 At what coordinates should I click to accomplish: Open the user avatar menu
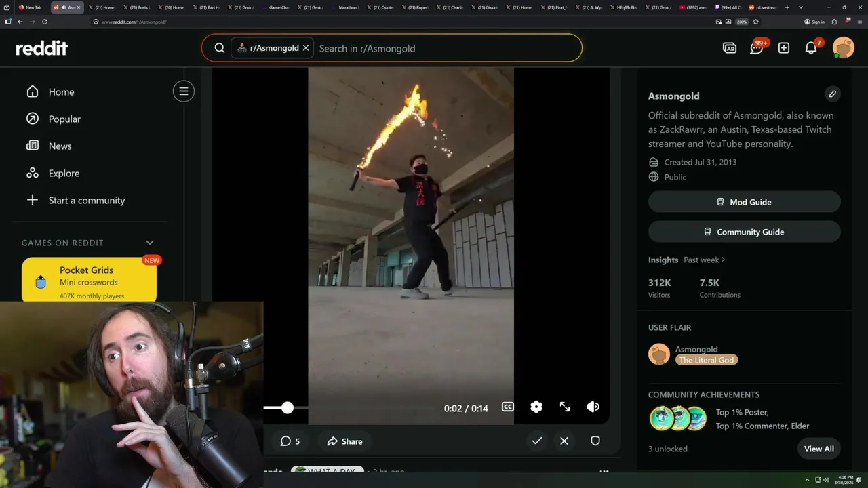tap(844, 48)
